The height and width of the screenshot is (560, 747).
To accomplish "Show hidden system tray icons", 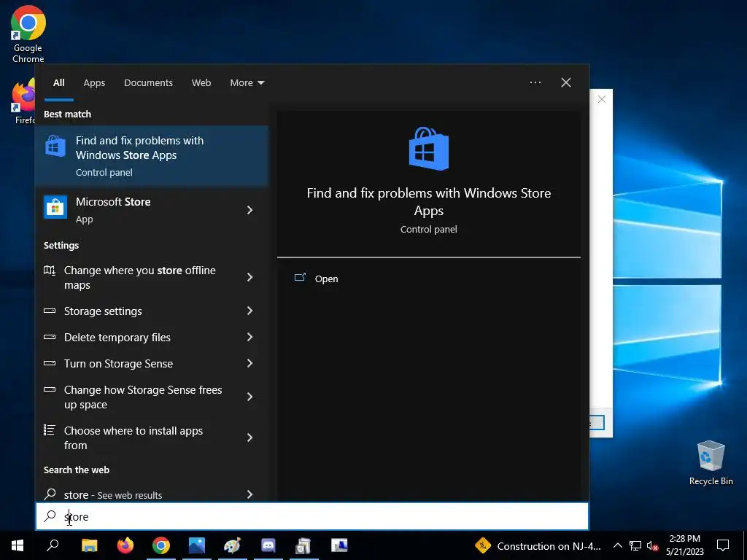I will [617, 545].
